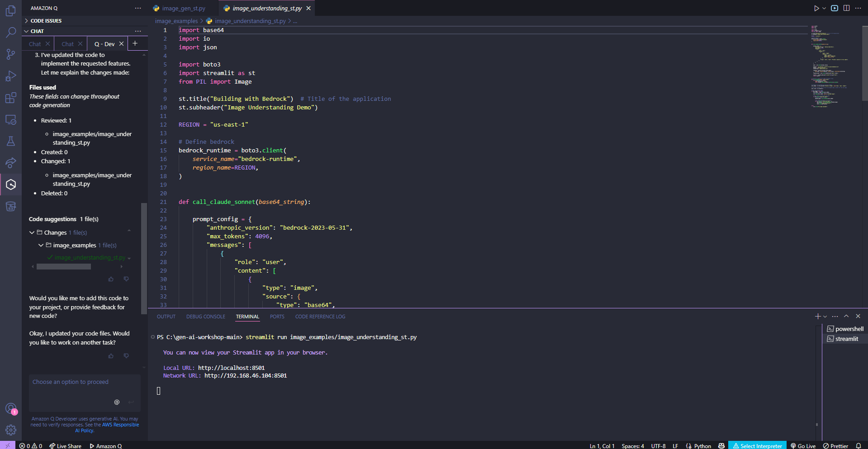Viewport: 868px width, 449px height.
Task: Switch to Ports panel tab
Action: [x=277, y=317]
